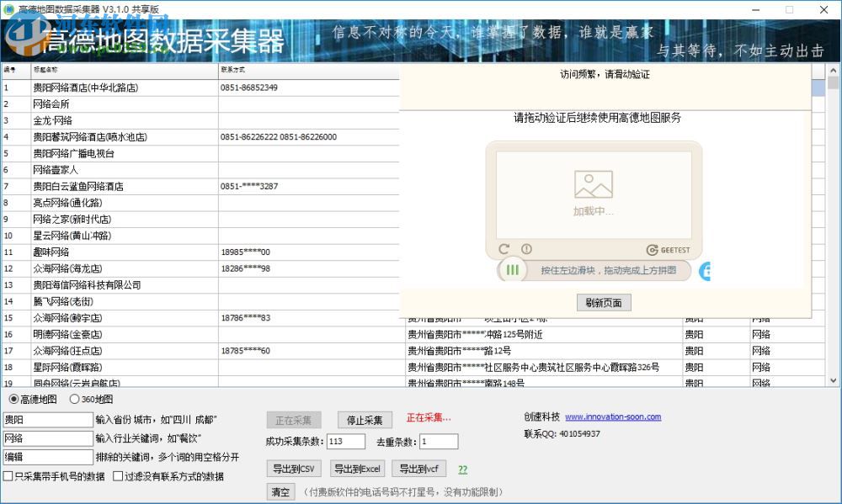Screen dimensions: 842x504
Task: Click the captcha info (!) icon
Action: pyautogui.click(x=525, y=249)
